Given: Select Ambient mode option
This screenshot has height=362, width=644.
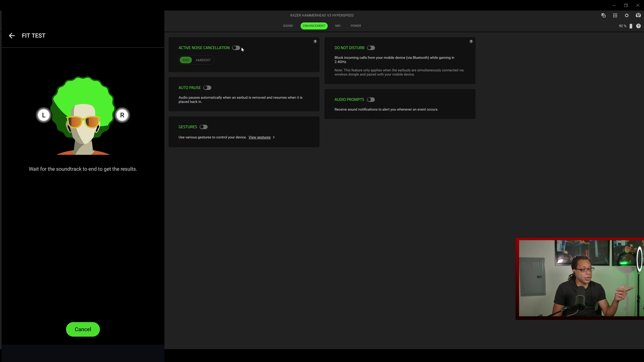Looking at the screenshot, I should coord(203,60).
